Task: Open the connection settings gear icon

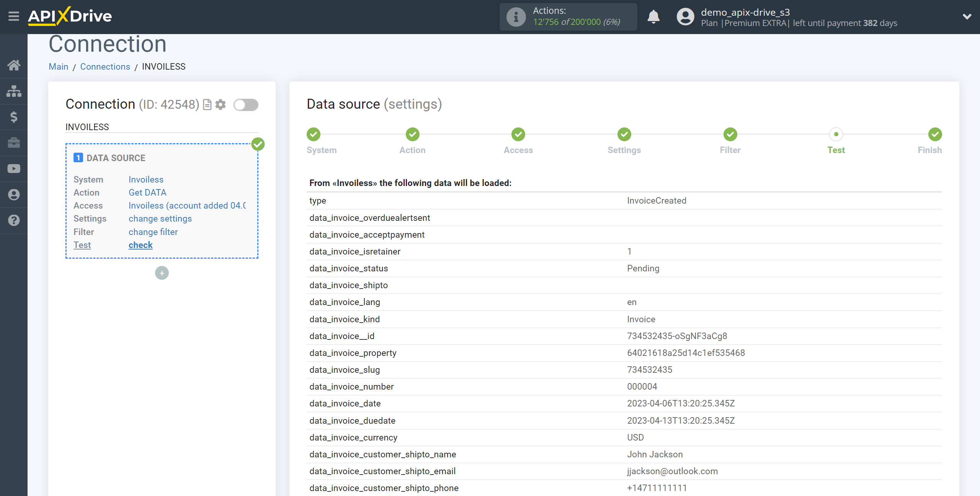Action: click(x=220, y=104)
